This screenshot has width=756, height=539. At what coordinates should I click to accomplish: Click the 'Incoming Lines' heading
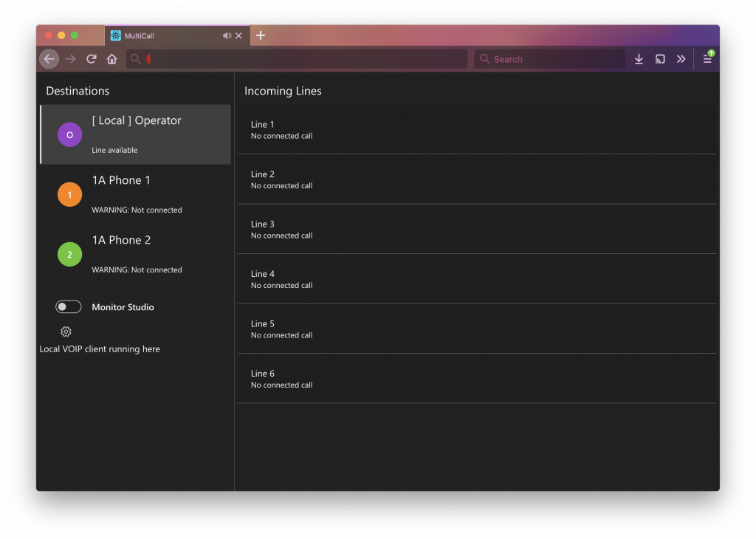283,91
